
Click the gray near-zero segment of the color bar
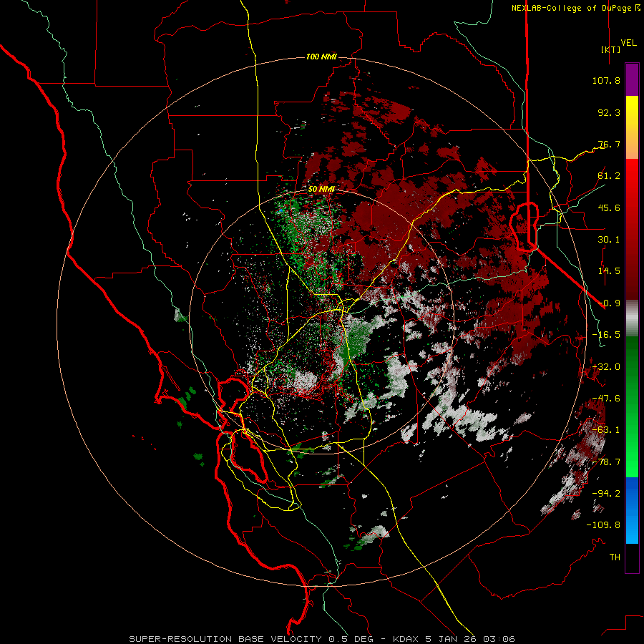(632, 317)
